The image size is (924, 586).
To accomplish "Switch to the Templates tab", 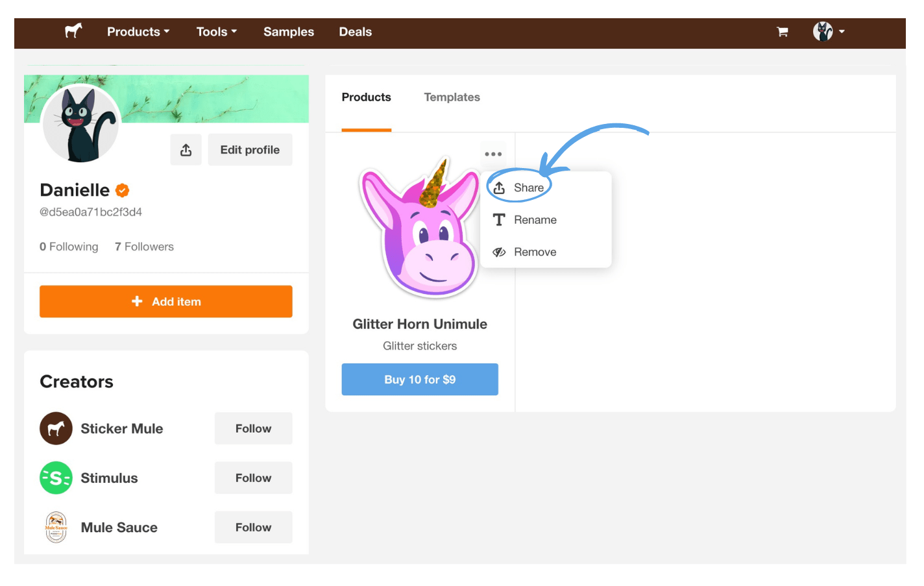I will (452, 97).
